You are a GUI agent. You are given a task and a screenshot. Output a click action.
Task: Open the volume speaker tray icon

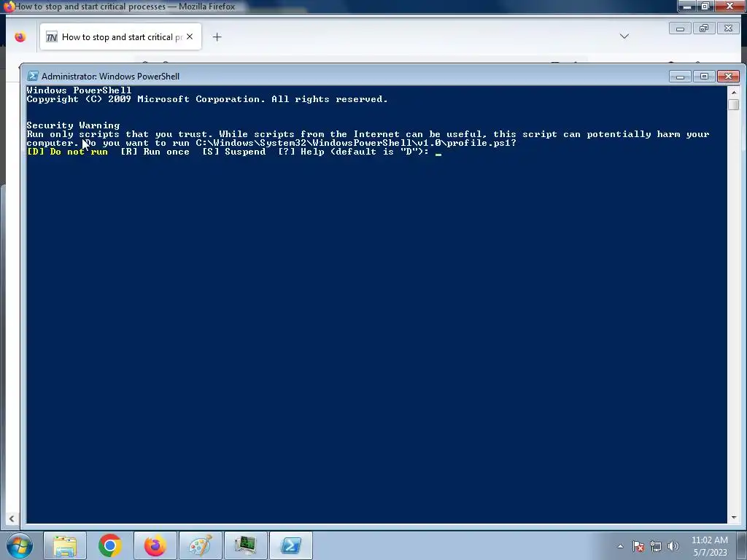click(673, 546)
